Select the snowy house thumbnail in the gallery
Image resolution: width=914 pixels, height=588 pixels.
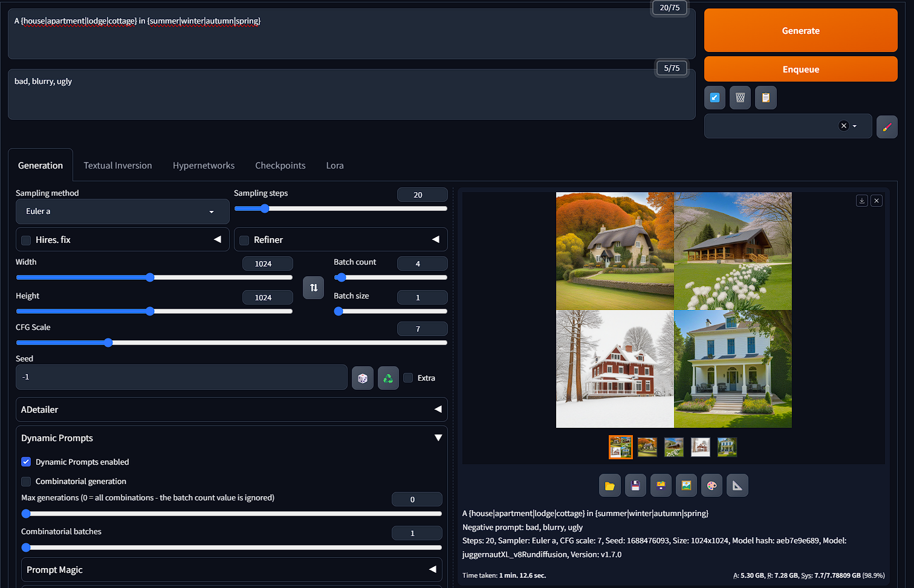pyautogui.click(x=701, y=447)
